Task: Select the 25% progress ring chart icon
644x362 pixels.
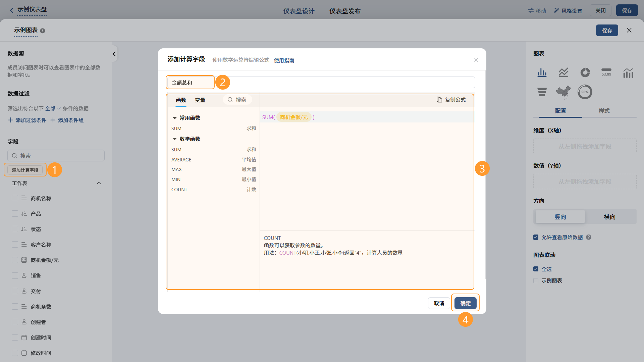Action: coord(585,92)
